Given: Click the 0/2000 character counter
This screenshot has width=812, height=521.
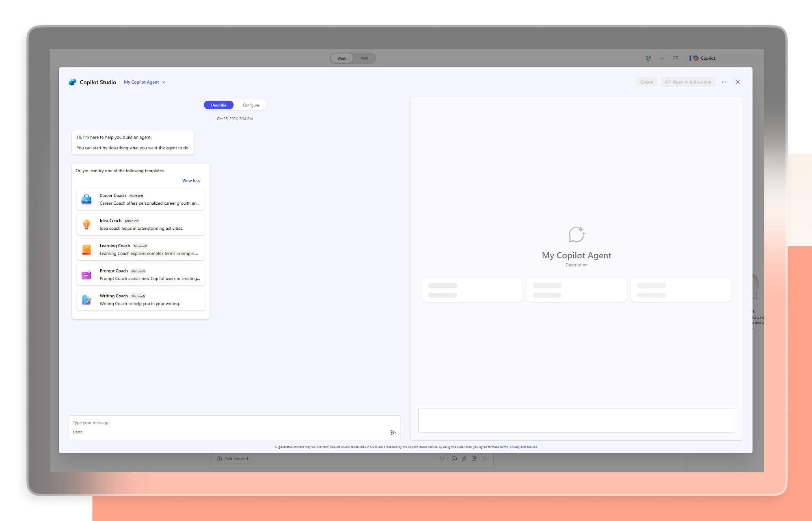Looking at the screenshot, I should point(78,432).
